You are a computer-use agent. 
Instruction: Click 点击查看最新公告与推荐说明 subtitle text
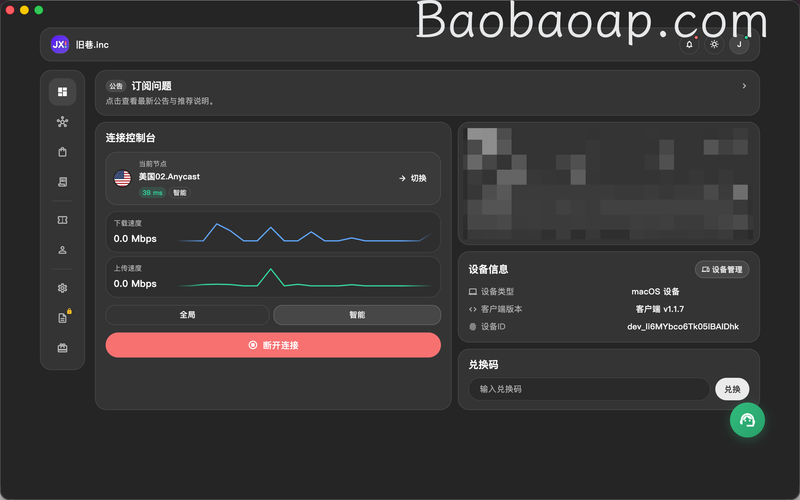160,101
